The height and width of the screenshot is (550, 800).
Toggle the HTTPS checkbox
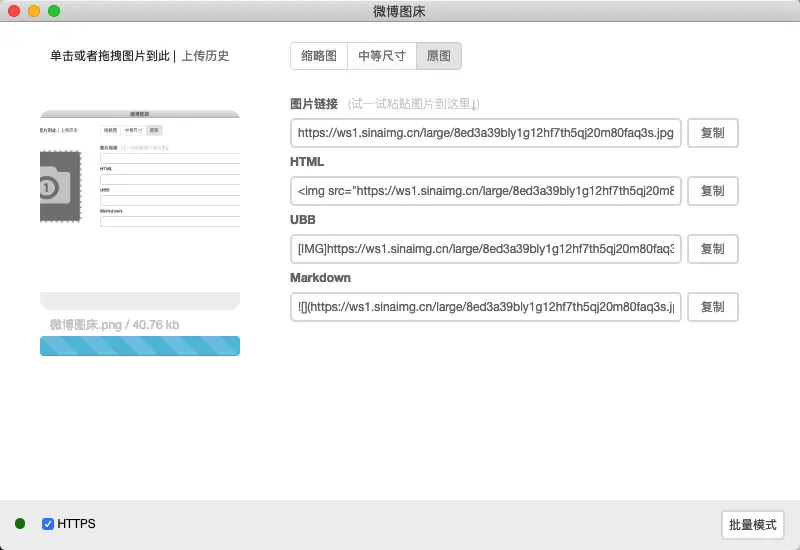[48, 524]
